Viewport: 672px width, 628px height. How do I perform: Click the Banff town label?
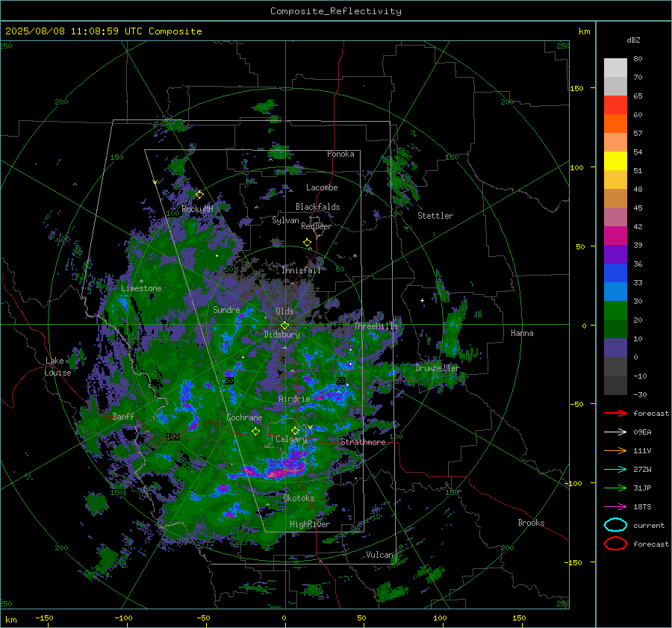(123, 416)
